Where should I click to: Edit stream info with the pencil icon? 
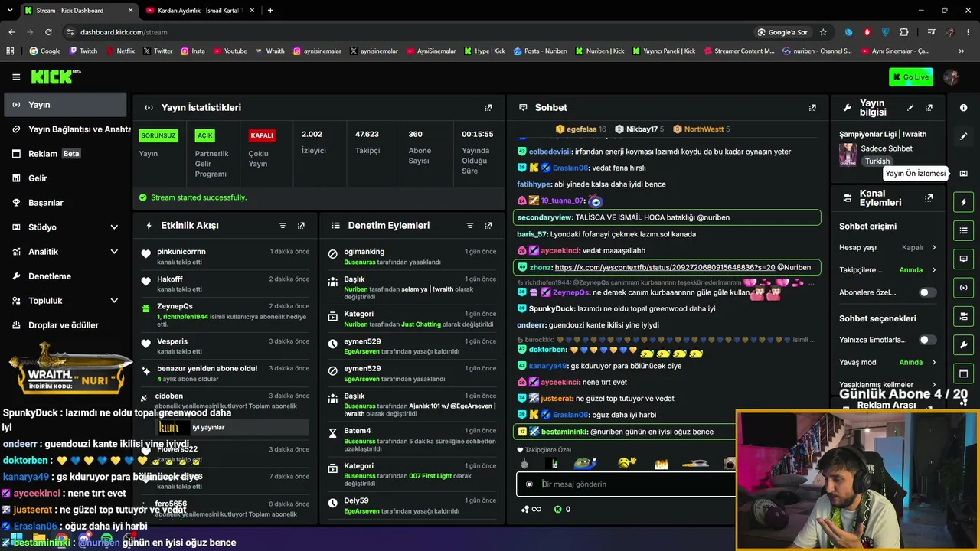click(910, 108)
